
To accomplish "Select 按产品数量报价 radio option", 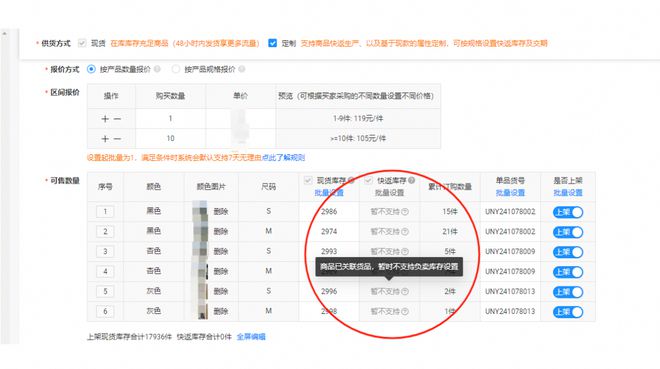I will click(x=91, y=69).
